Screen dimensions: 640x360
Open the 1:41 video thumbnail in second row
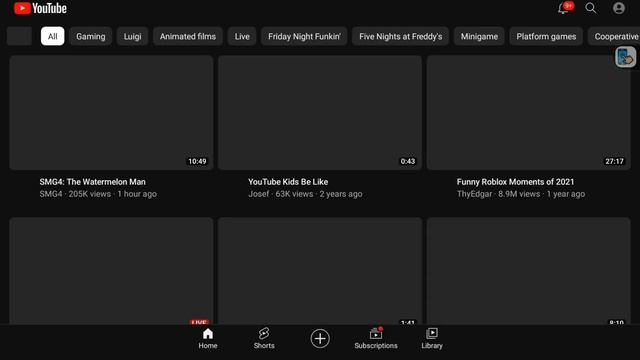point(320,271)
